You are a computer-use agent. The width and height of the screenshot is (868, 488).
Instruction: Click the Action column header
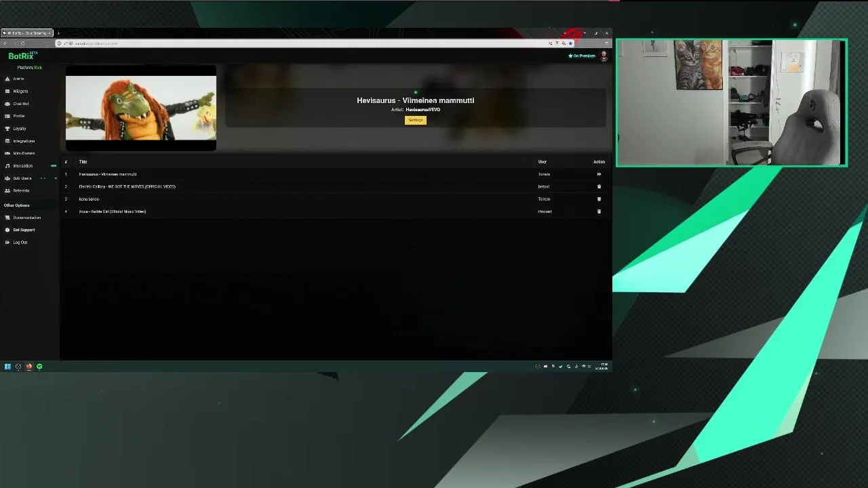(599, 161)
